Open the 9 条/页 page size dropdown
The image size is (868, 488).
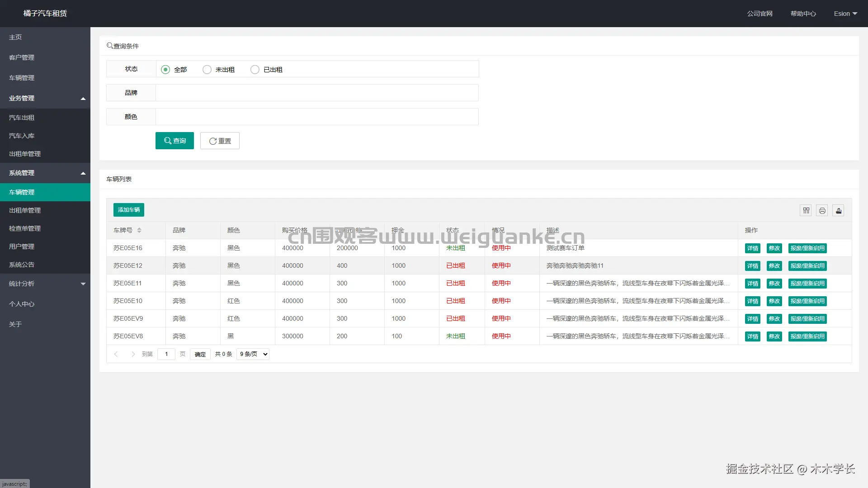tap(253, 354)
